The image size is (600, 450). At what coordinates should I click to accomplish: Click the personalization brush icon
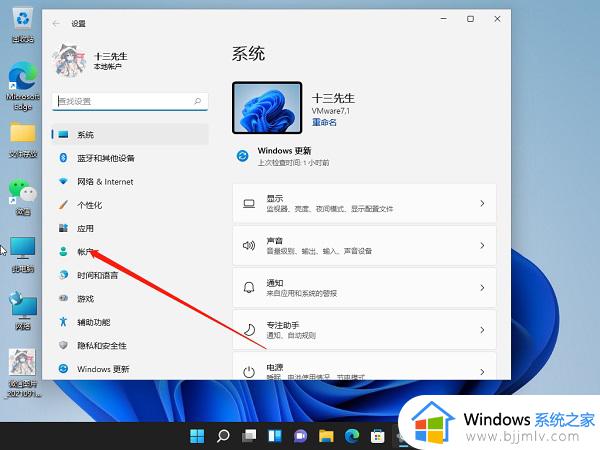tap(63, 205)
